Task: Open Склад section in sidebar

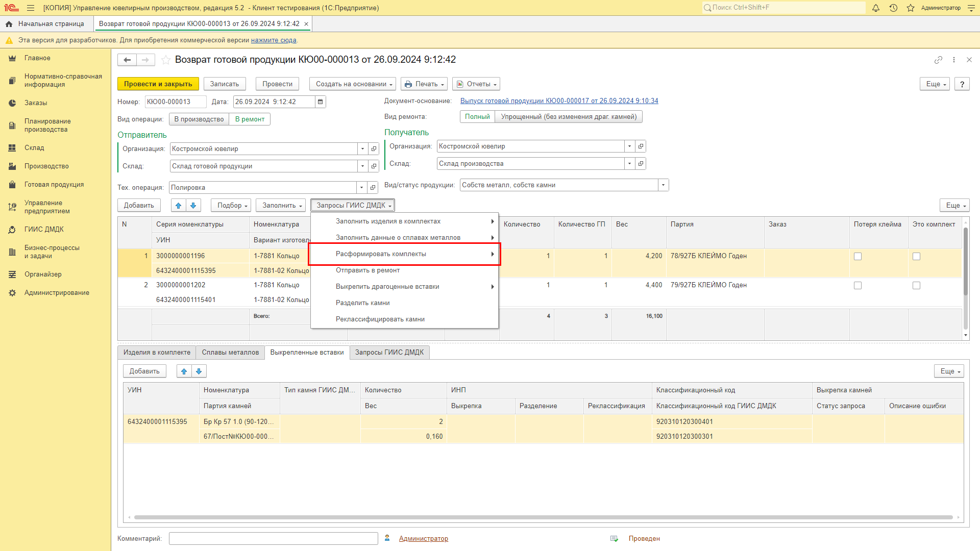Action: (34, 148)
